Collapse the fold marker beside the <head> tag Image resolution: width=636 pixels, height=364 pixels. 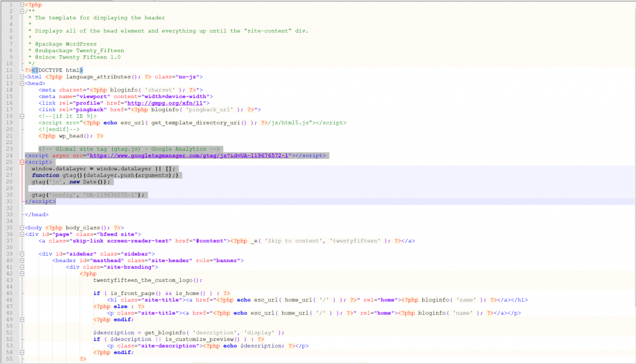point(22,83)
